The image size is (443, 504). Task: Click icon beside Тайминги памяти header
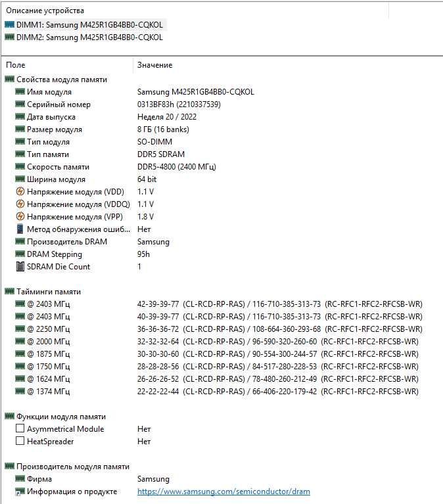(9, 291)
